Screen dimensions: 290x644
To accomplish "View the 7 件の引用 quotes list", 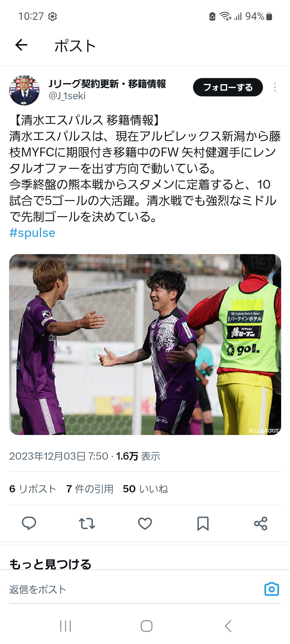I will coord(90,489).
